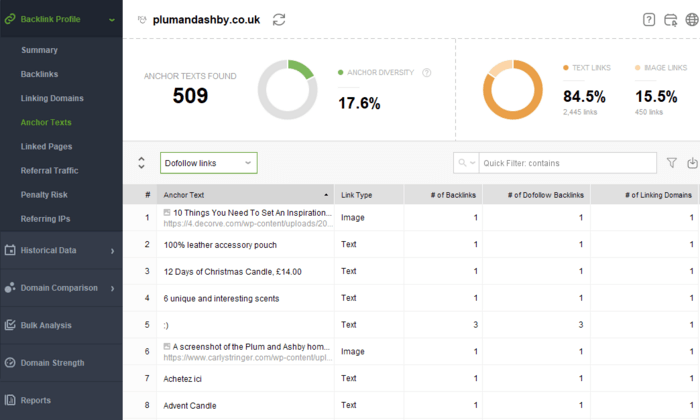Viewport: 700px width, 420px height.
Task: Open the Quick Filter search options arrow
Action: (x=472, y=163)
